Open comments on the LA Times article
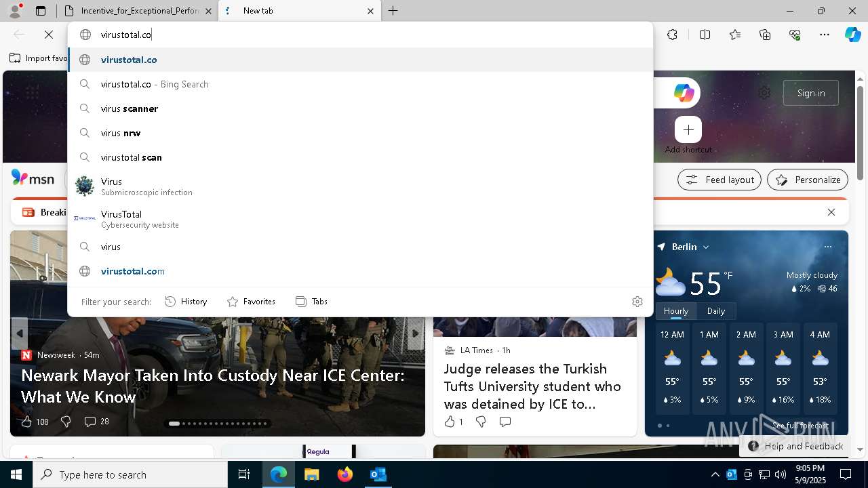The width and height of the screenshot is (868, 488). point(505,422)
